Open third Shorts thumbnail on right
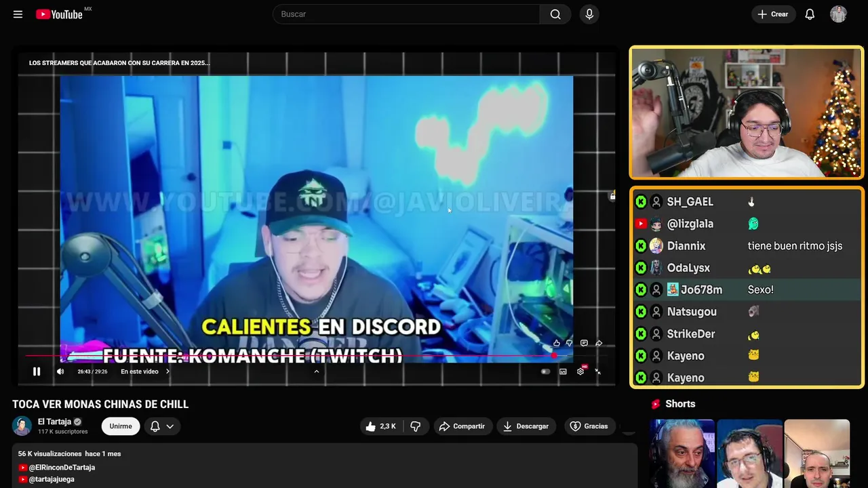 pyautogui.click(x=816, y=453)
